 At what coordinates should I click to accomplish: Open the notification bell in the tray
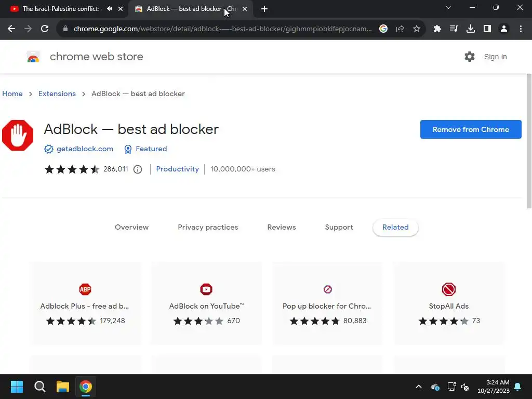click(518, 387)
